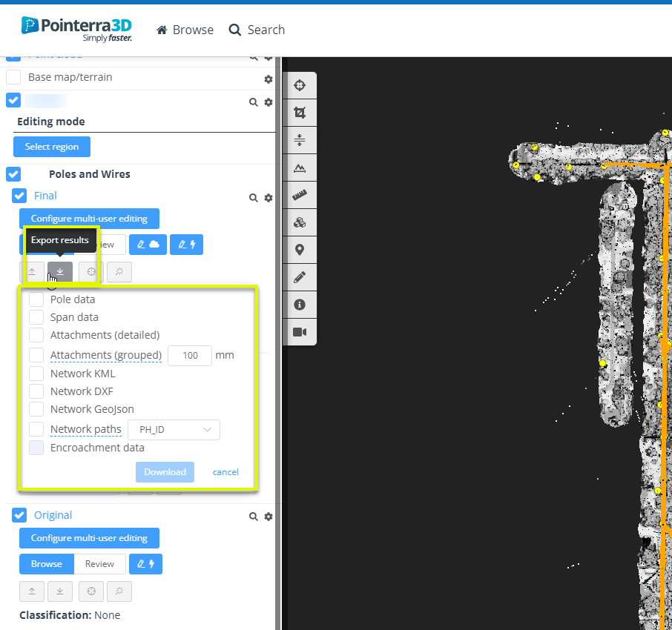Tick the Network paths checkbox
This screenshot has height=630, width=672.
pos(36,429)
